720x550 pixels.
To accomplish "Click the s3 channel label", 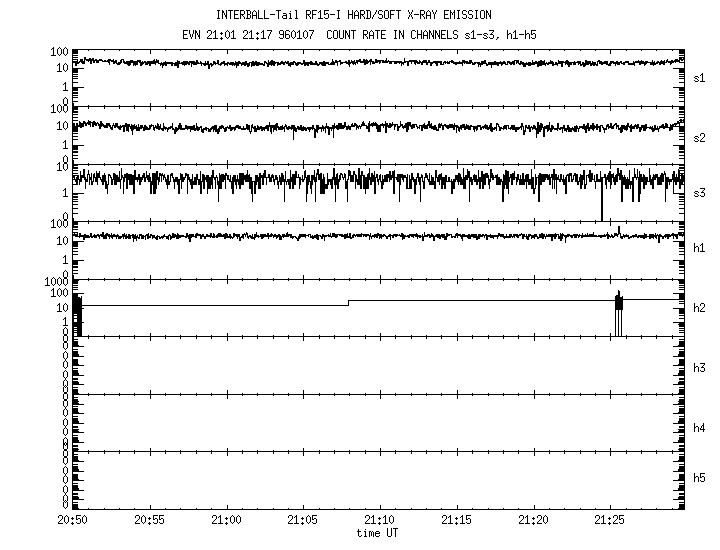I will 700,192.
